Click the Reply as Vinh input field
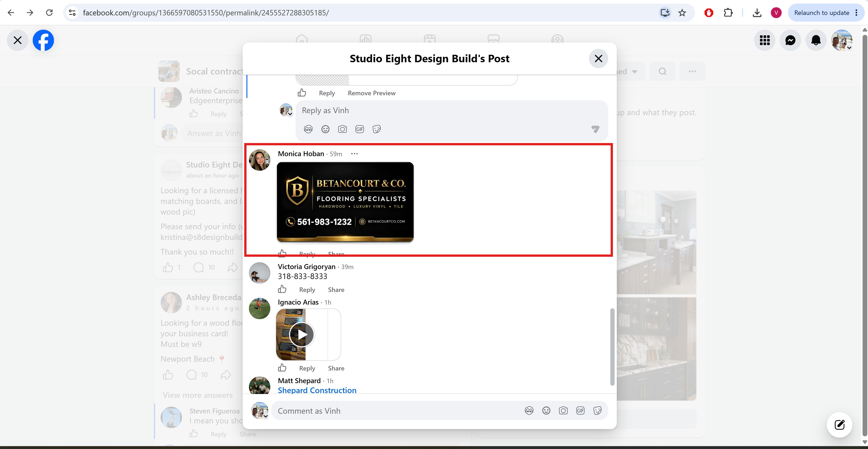Viewport: 868px width, 449px height. [451, 111]
